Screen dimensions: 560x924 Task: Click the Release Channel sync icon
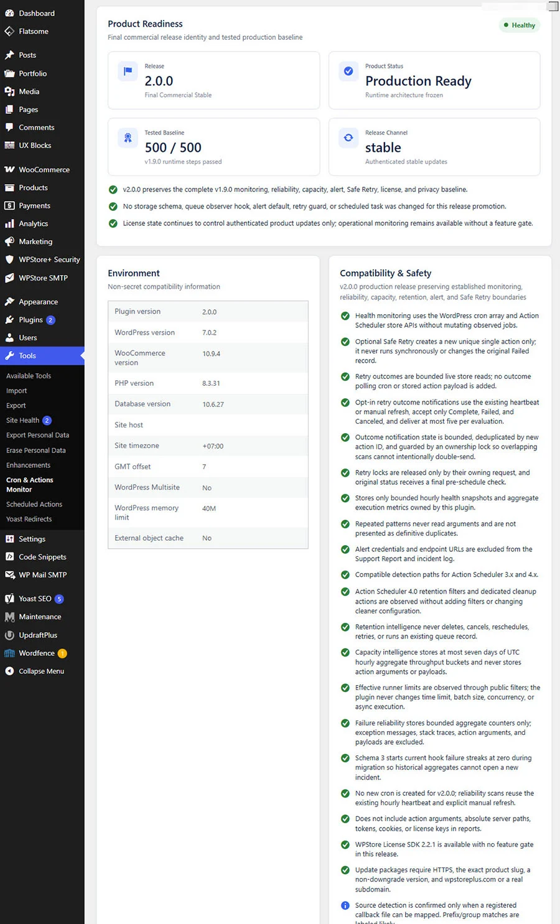point(348,138)
